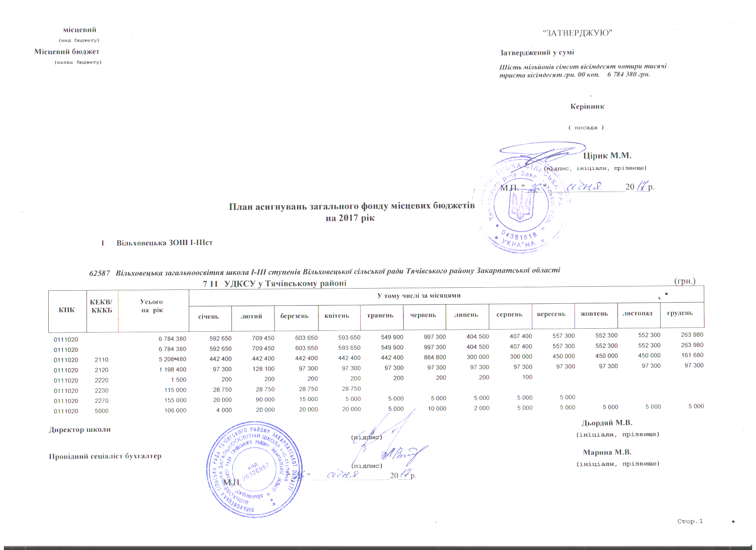Select the "вересень" month header
The height and width of the screenshot is (550, 756).
pyautogui.click(x=551, y=314)
